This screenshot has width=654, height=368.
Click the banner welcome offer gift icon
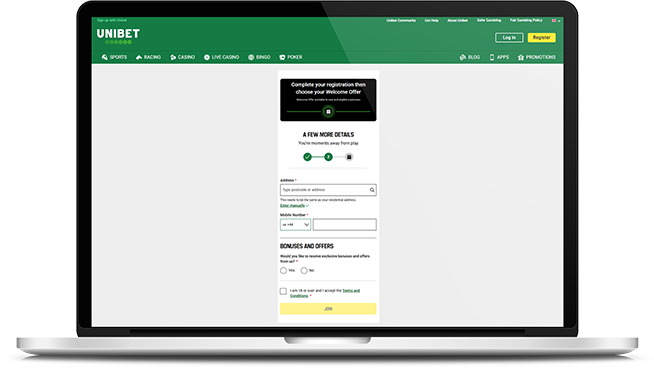(x=328, y=111)
